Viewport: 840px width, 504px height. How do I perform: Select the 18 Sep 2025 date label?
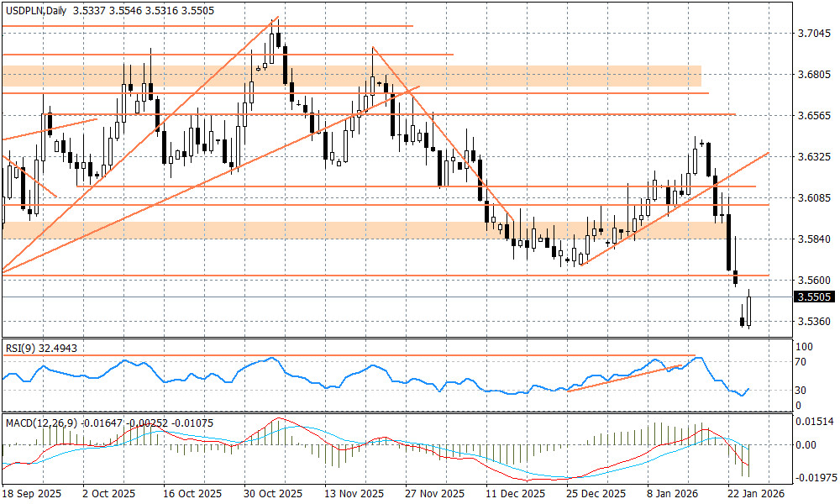(30, 494)
